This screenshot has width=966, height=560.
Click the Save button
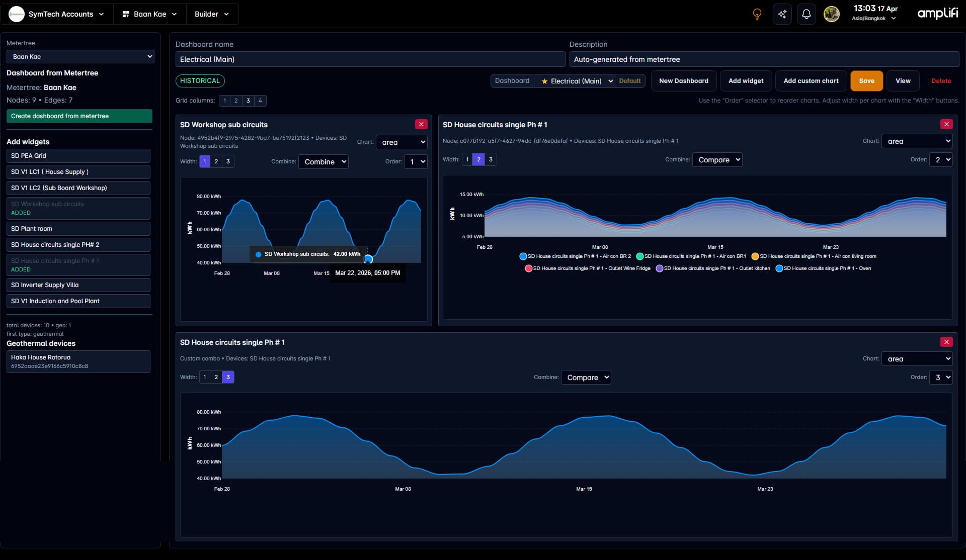click(866, 81)
